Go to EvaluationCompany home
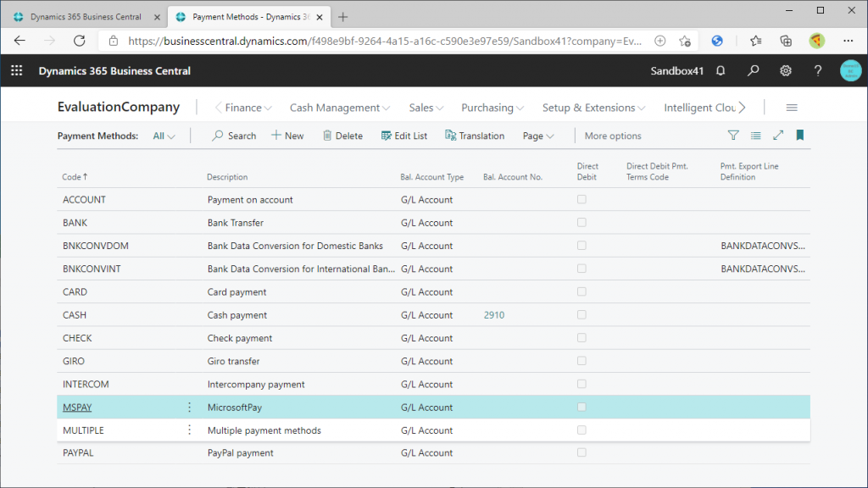This screenshot has height=488, width=868. pos(119,107)
